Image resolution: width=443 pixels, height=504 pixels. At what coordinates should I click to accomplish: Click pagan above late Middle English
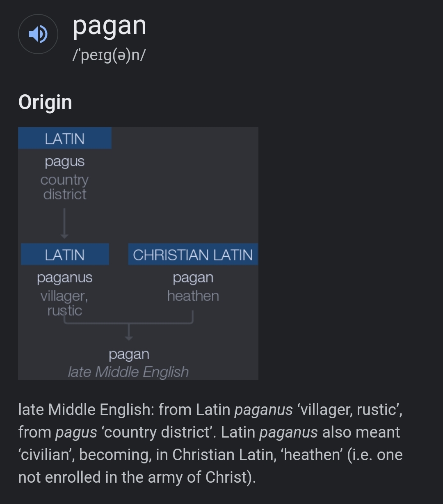129,354
